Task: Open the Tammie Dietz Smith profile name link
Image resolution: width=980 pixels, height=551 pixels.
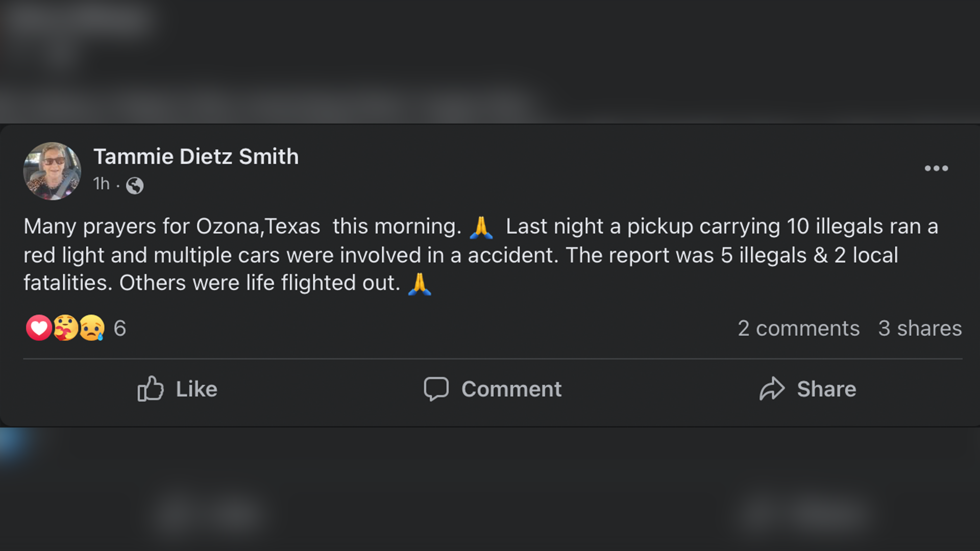Action: click(x=196, y=157)
